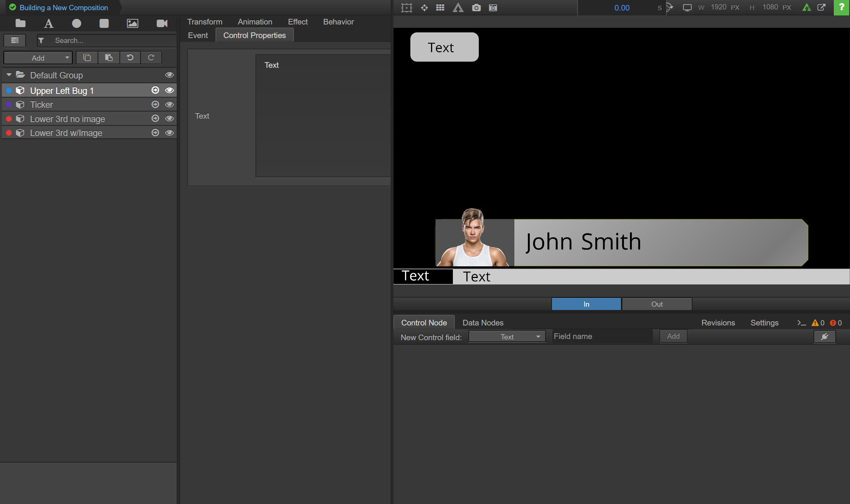
Task: Take a snapshot with the camera icon
Action: pyautogui.click(x=476, y=8)
